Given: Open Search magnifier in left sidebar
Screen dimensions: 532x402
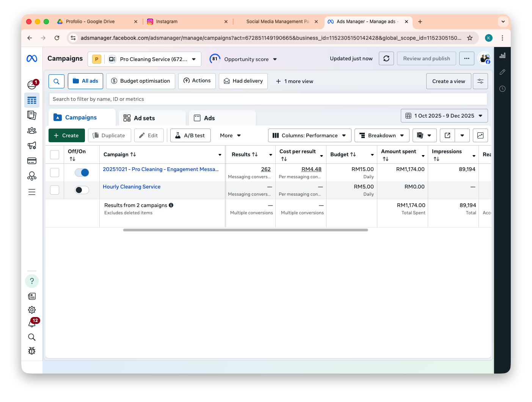Looking at the screenshot, I should [32, 337].
